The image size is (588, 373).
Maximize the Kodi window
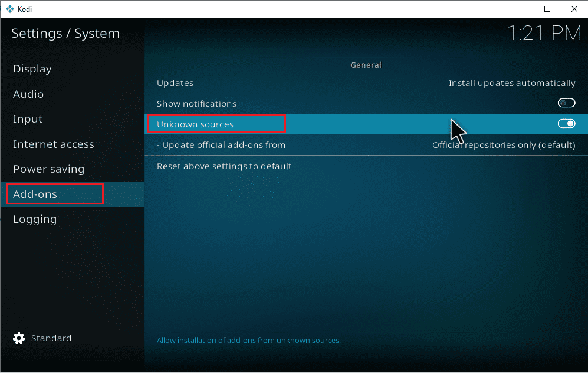tap(547, 9)
